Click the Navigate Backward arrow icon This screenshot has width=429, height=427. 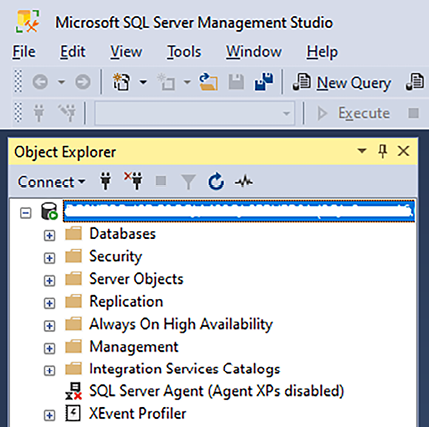[40, 82]
